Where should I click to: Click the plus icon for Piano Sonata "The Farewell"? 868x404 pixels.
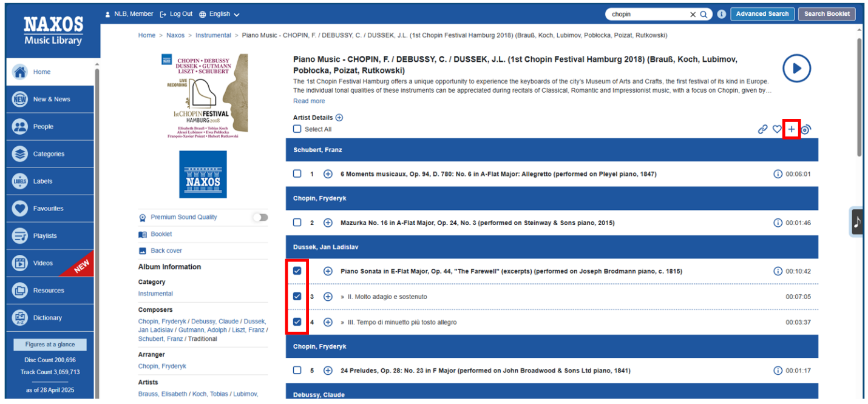click(328, 271)
